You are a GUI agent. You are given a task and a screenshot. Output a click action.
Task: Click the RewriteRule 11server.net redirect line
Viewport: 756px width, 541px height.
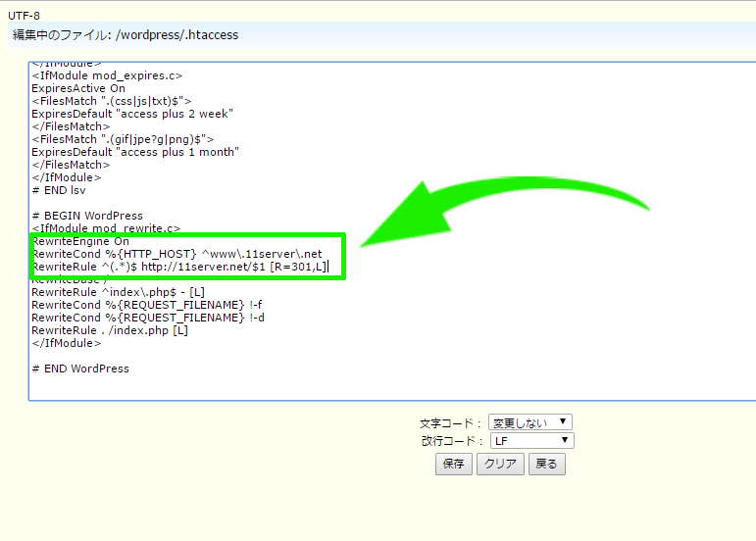[x=178, y=267]
